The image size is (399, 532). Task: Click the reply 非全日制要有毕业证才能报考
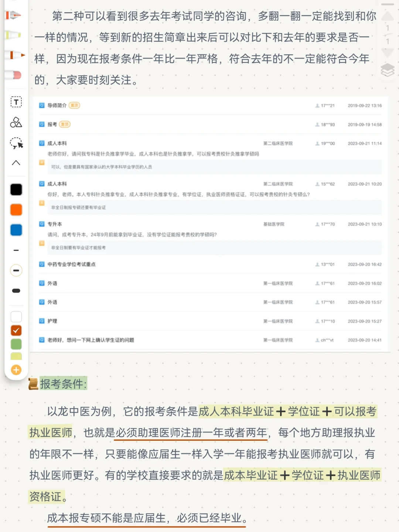pyautogui.click(x=78, y=248)
